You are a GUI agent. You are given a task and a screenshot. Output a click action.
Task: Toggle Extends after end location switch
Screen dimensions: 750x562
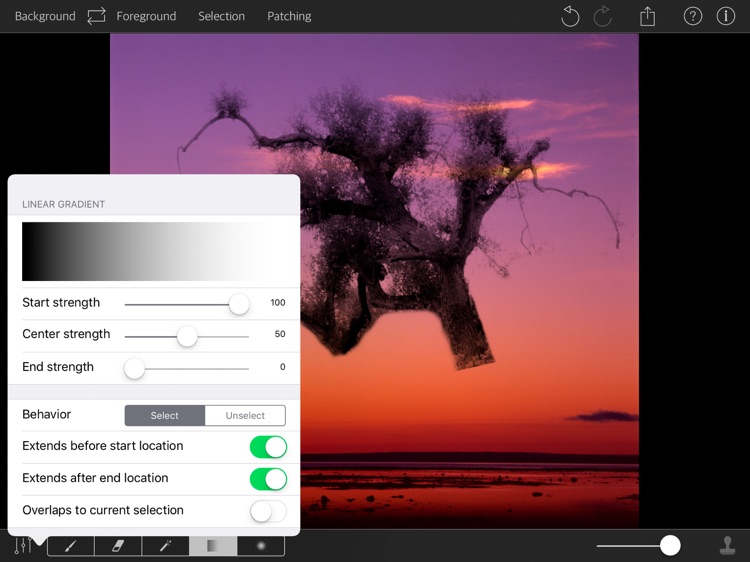268,479
